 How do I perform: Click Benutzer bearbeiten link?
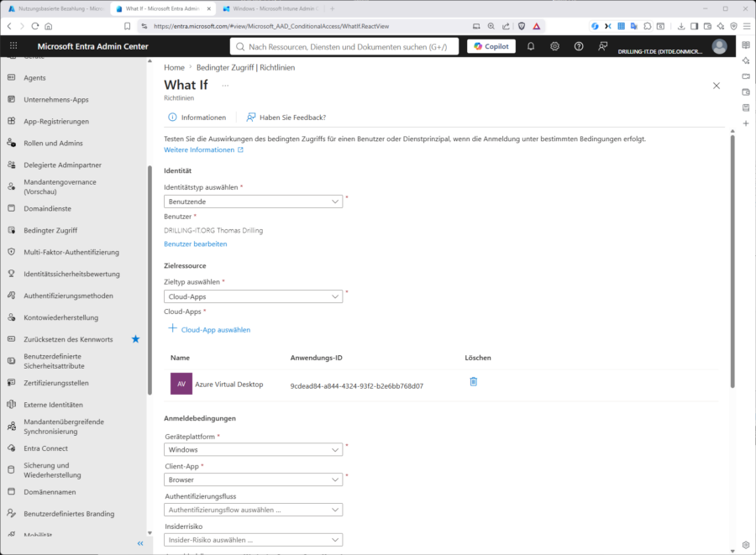click(x=195, y=243)
